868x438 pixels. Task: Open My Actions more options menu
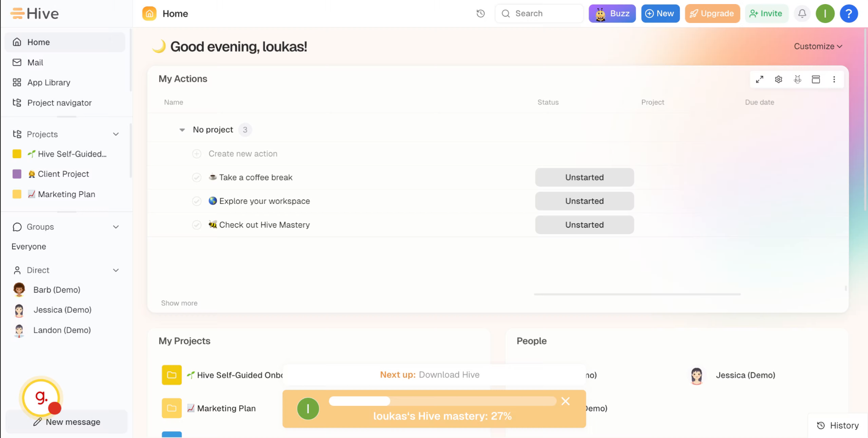tap(834, 80)
